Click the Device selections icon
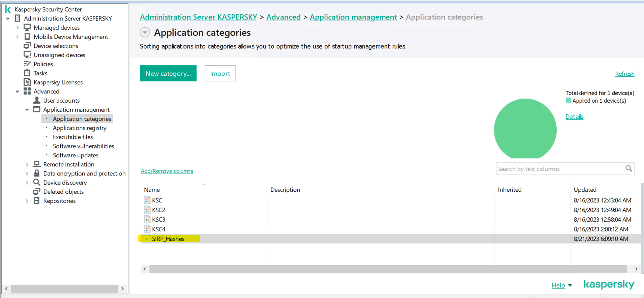Image resolution: width=644 pixels, height=298 pixels. (27, 46)
